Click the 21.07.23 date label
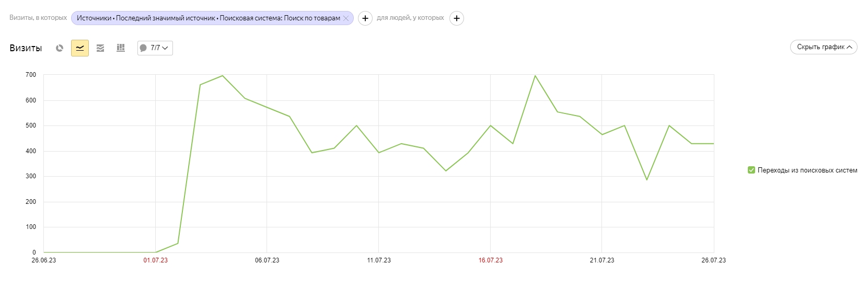 coord(602,260)
